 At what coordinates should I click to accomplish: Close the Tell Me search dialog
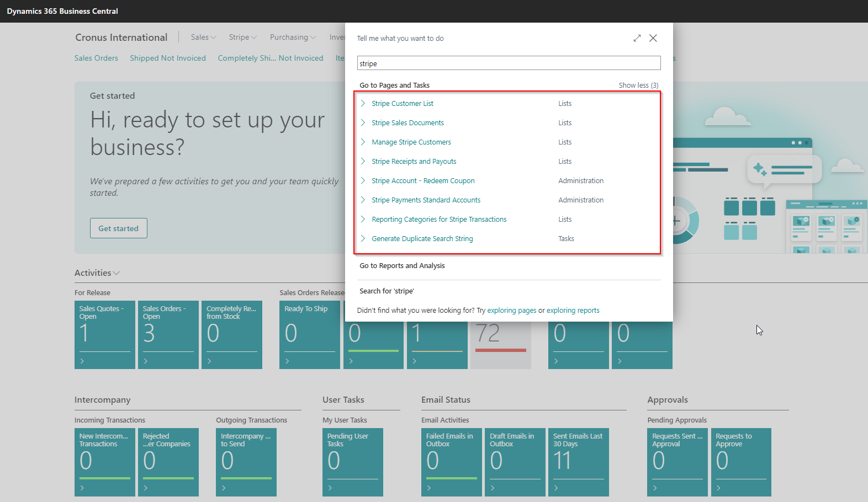653,38
